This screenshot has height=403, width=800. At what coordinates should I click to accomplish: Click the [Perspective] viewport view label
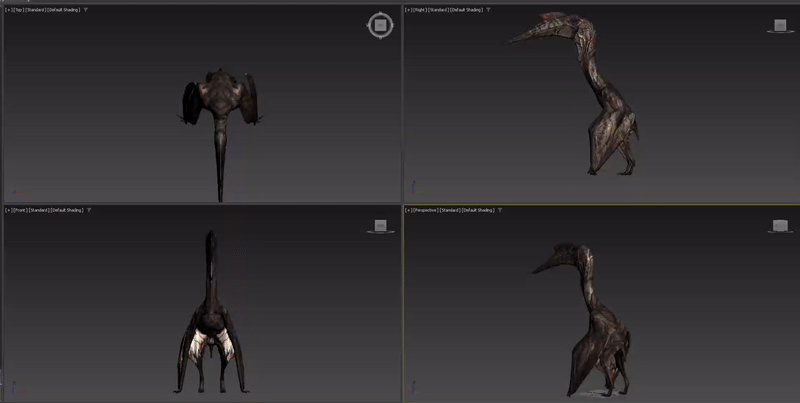pos(428,210)
